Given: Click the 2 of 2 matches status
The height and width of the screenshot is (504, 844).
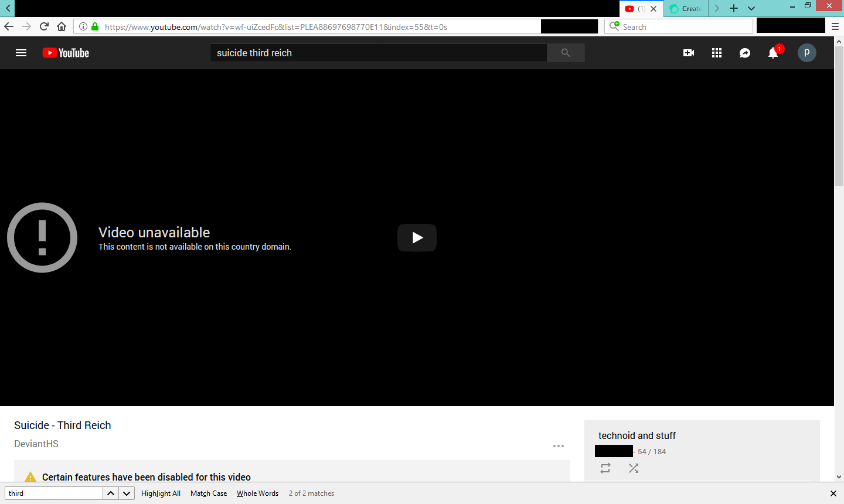Looking at the screenshot, I should [311, 493].
